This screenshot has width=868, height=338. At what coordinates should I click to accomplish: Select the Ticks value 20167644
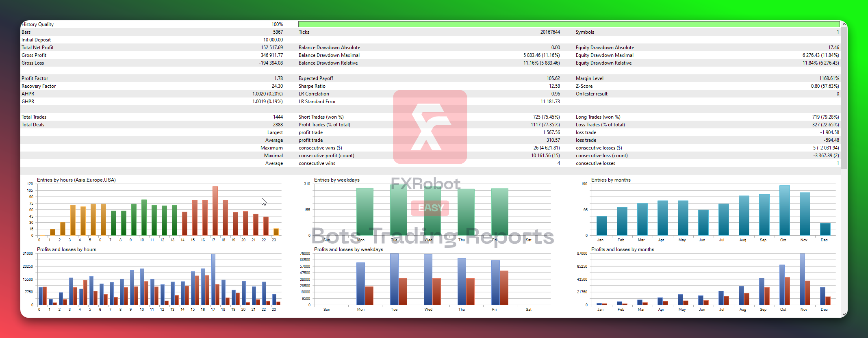tap(550, 32)
